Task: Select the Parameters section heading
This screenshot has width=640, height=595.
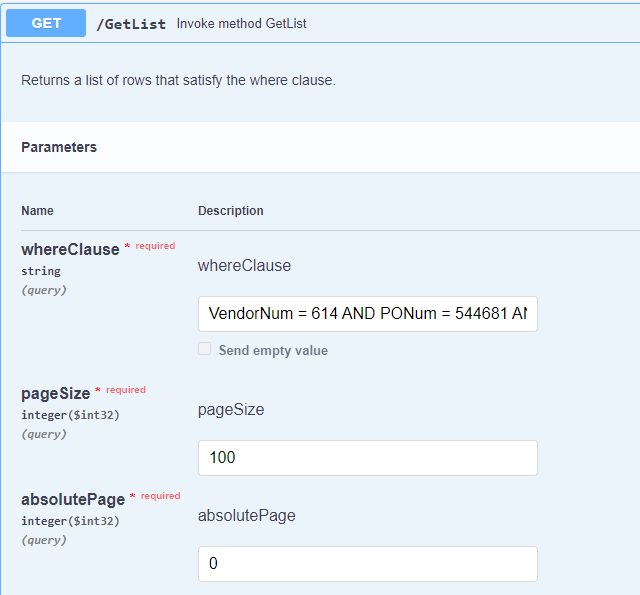Action: click(59, 147)
